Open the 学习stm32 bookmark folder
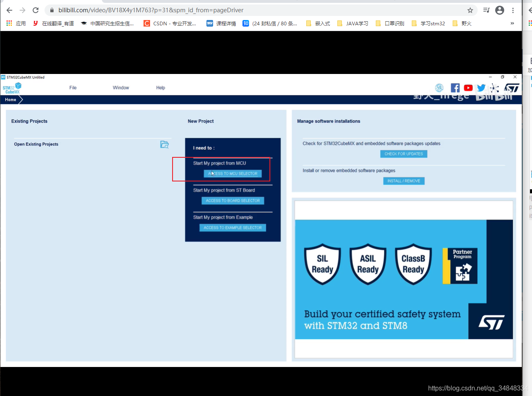This screenshot has width=532, height=396. [428, 23]
